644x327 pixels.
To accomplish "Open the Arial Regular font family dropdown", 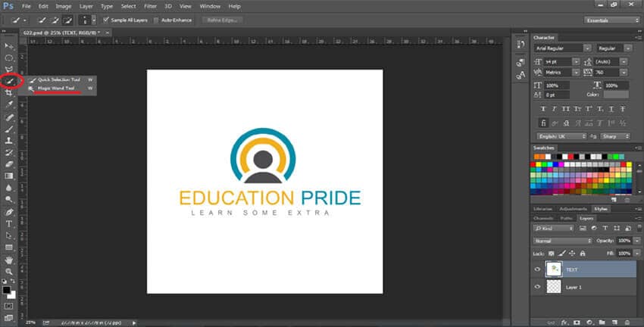I will tap(587, 48).
